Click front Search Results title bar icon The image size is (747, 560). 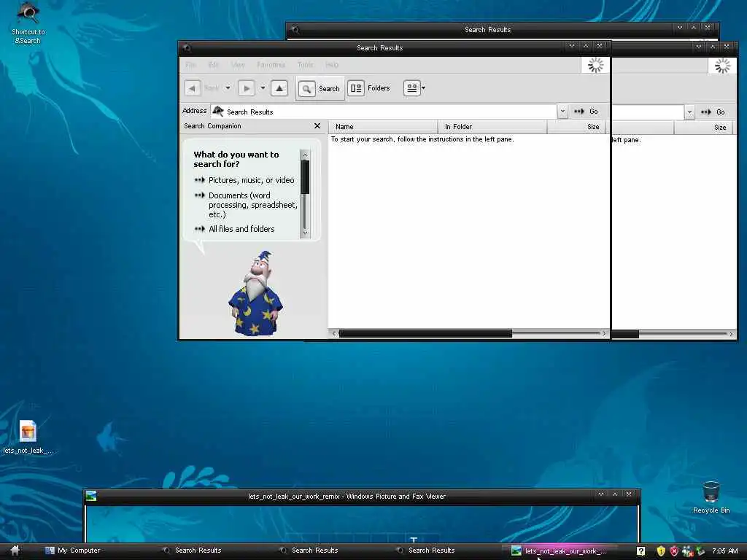tap(187, 47)
